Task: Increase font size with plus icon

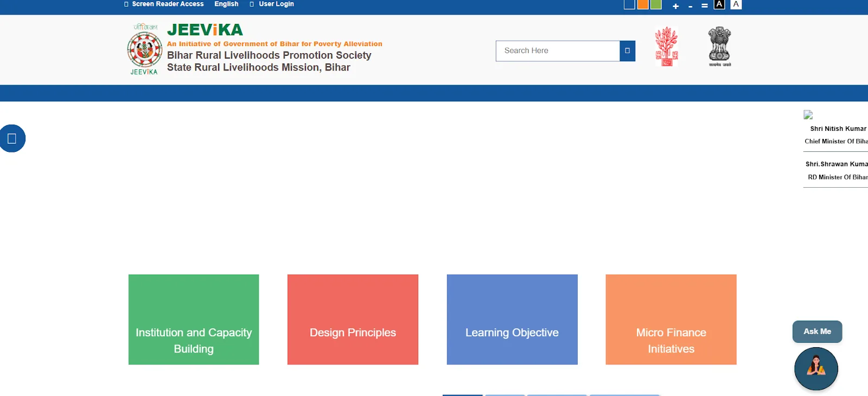Action: tap(675, 6)
